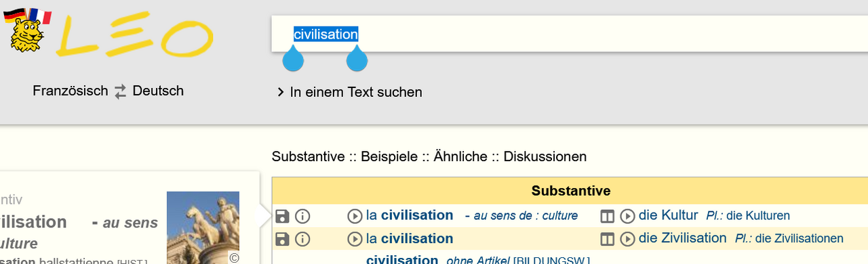
Task: Open info for the Kultur entry row
Action: pyautogui.click(x=302, y=216)
